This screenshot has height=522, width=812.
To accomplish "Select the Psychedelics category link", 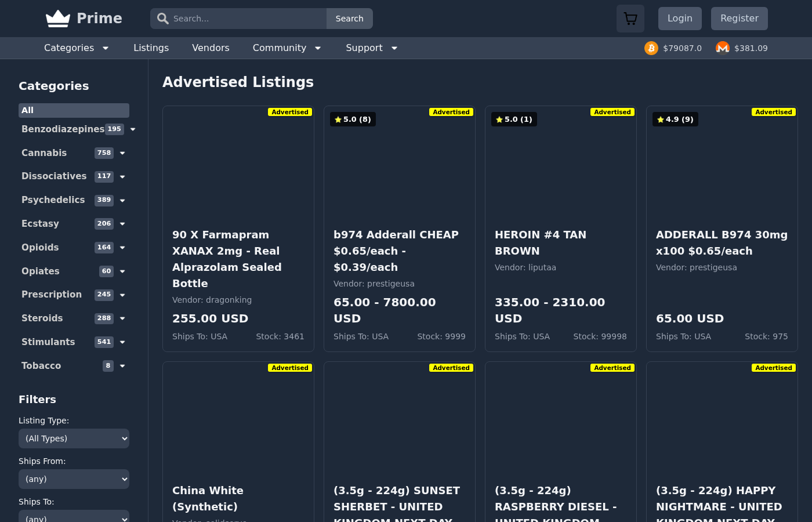I will coord(53,200).
